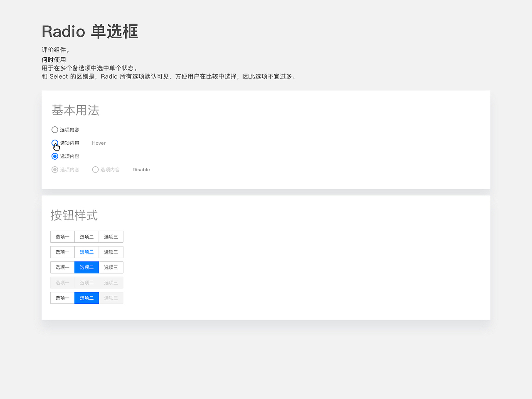Select 选项一 in the bottom button group
This screenshot has height=399, width=532.
(x=62, y=298)
